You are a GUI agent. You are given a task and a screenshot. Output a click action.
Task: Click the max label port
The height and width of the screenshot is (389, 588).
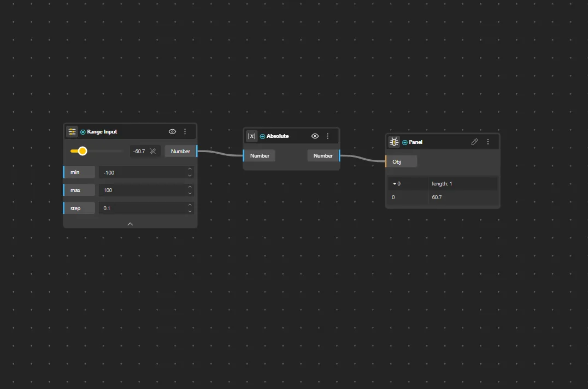[x=79, y=190]
